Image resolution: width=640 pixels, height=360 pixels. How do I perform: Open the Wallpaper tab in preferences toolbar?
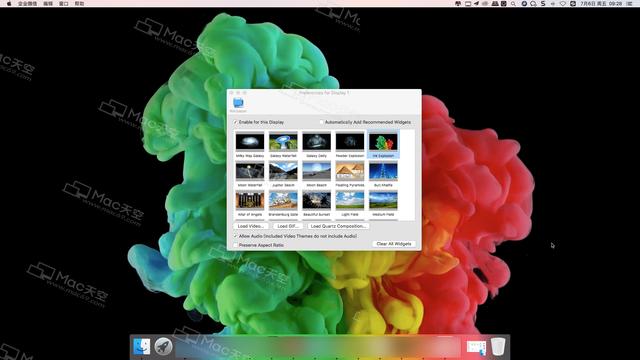(x=238, y=104)
